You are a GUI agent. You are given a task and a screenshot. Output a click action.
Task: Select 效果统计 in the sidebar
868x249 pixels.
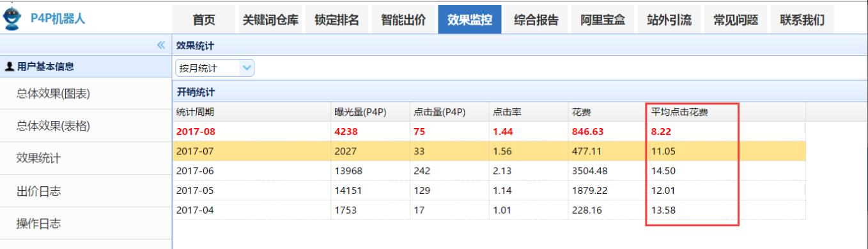[86, 159]
